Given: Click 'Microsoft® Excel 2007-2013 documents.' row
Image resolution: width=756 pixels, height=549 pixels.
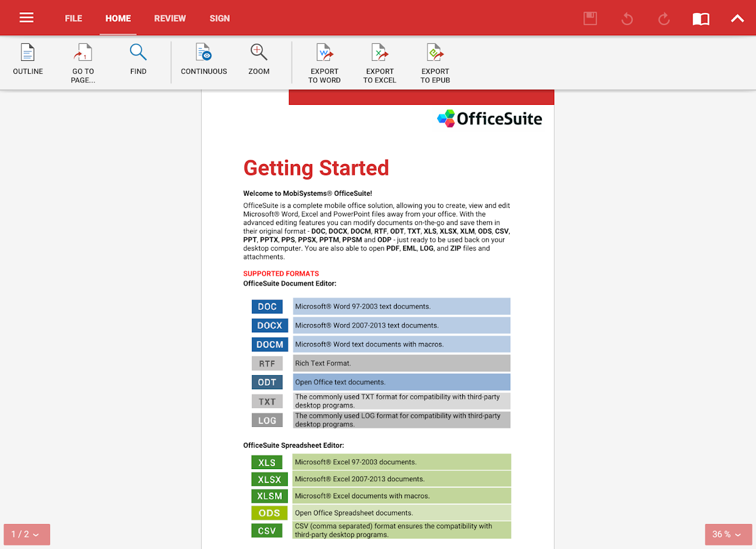Looking at the screenshot, I should (x=401, y=479).
